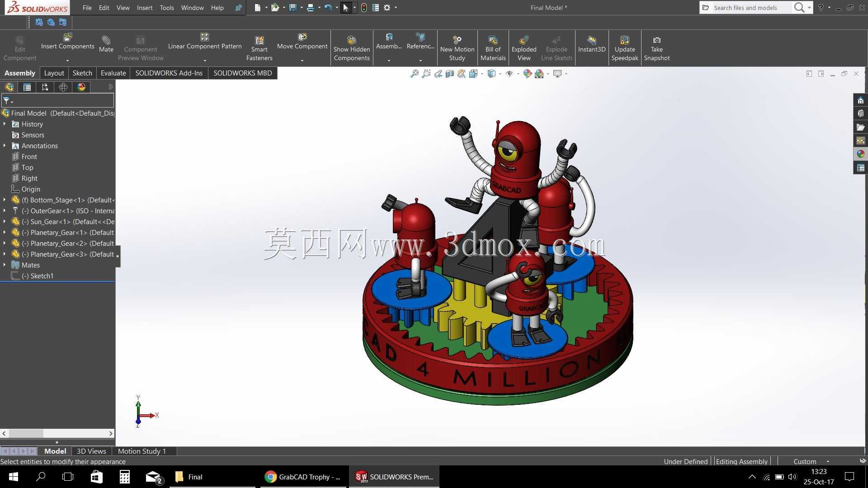Activate the Move Component tool
The width and height of the screenshot is (868, 488).
pos(302,42)
